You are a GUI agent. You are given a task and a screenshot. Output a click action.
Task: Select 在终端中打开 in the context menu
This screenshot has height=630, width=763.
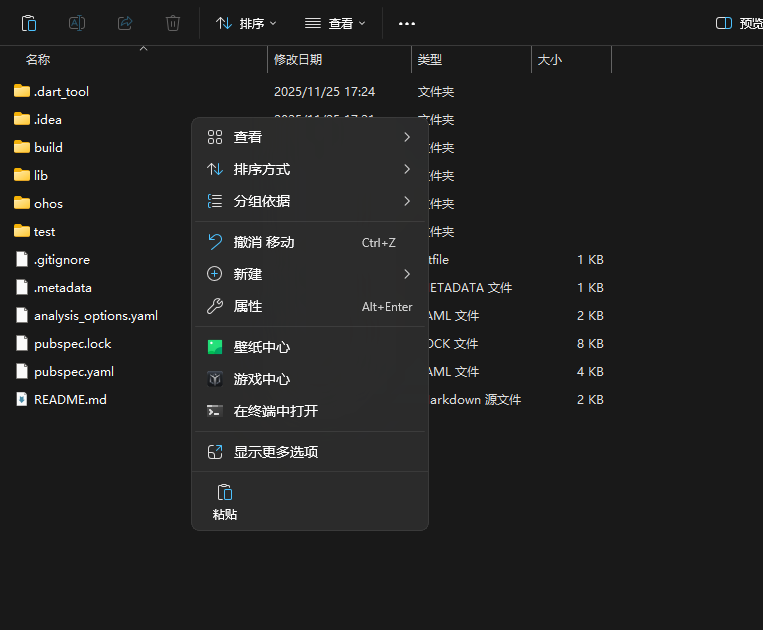(310, 411)
